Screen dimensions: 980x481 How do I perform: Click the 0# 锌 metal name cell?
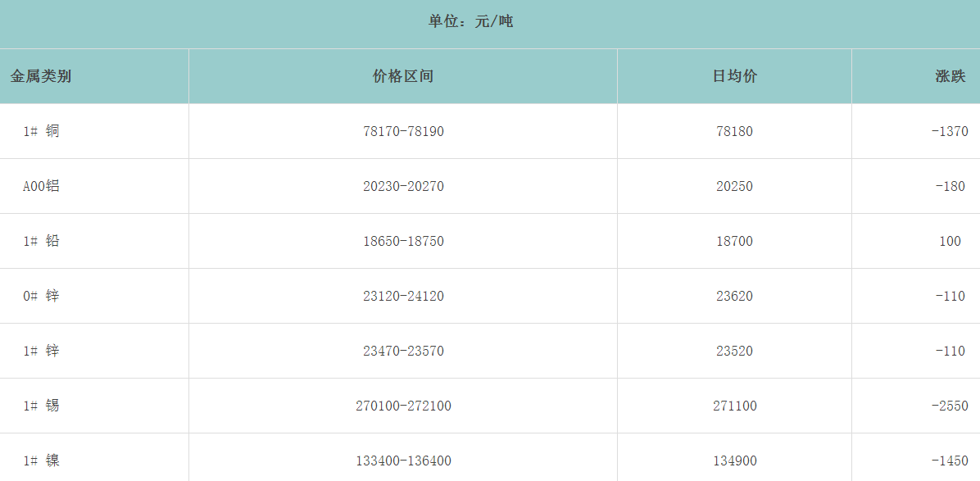click(41, 296)
